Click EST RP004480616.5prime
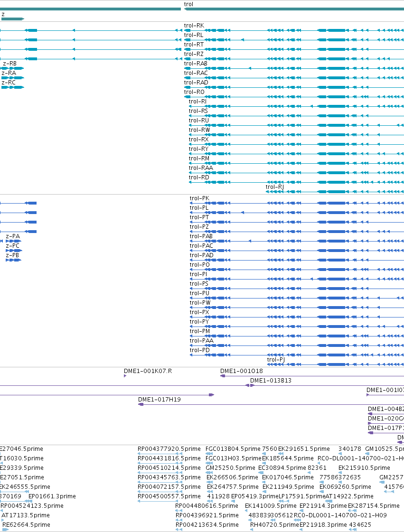404x532 pixels. 207,506
